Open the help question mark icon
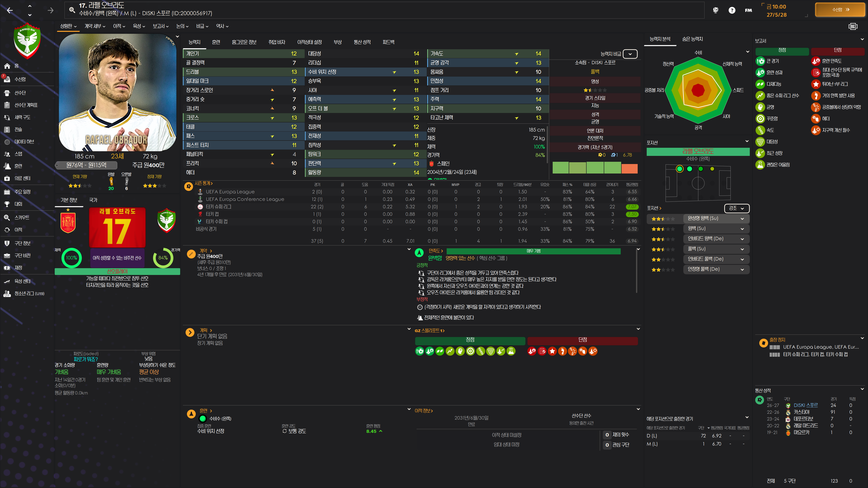The height and width of the screenshot is (488, 868). pyautogui.click(x=731, y=10)
